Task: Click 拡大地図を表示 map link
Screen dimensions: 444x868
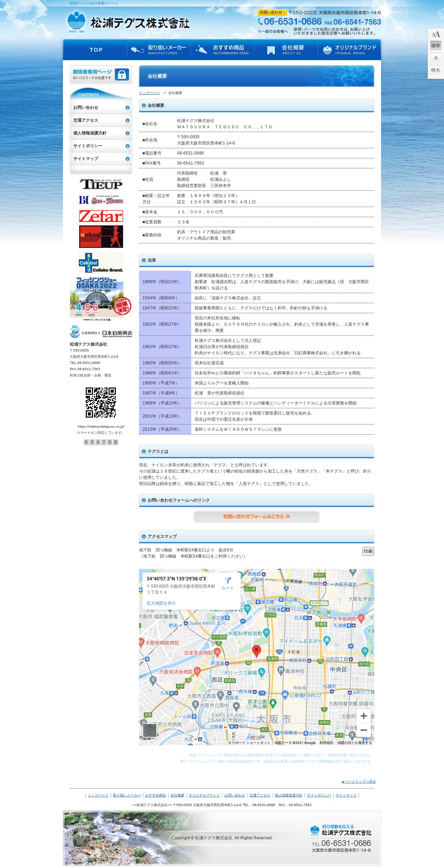Action: 161,603
